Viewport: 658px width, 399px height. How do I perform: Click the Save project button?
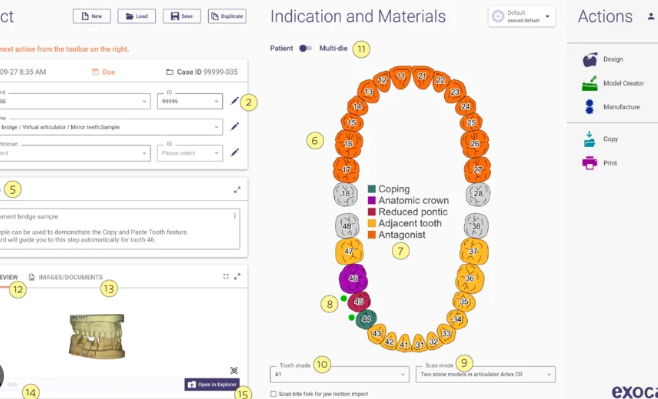coord(182,16)
